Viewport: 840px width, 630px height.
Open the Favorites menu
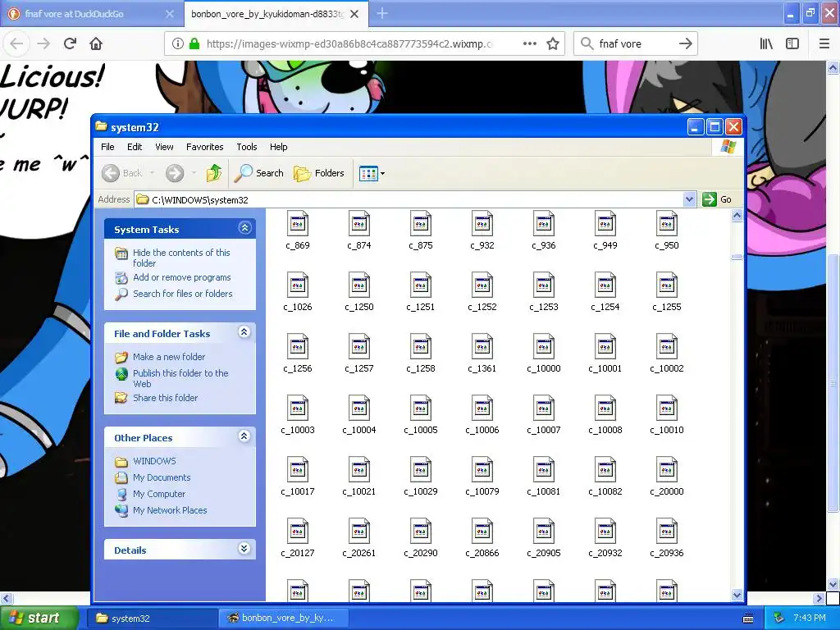[204, 147]
